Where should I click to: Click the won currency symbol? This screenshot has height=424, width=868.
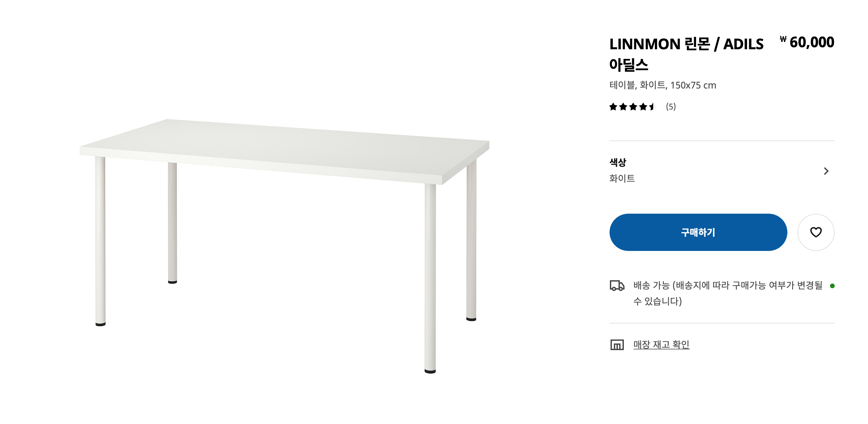tap(783, 39)
